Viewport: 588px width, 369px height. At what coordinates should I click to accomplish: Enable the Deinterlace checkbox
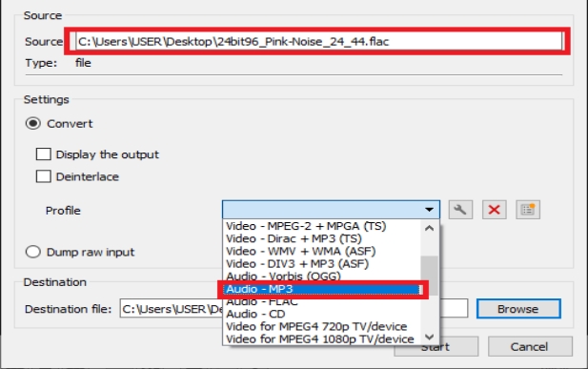(x=44, y=176)
